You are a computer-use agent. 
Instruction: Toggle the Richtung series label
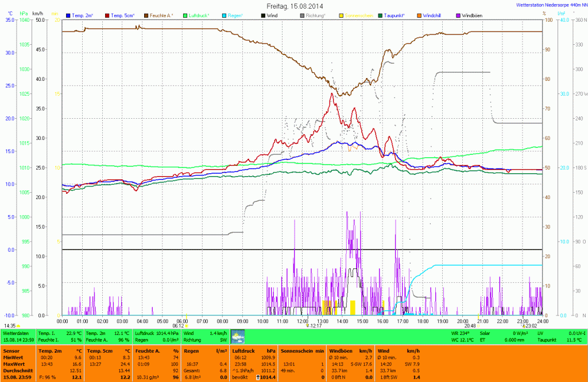pyautogui.click(x=315, y=15)
